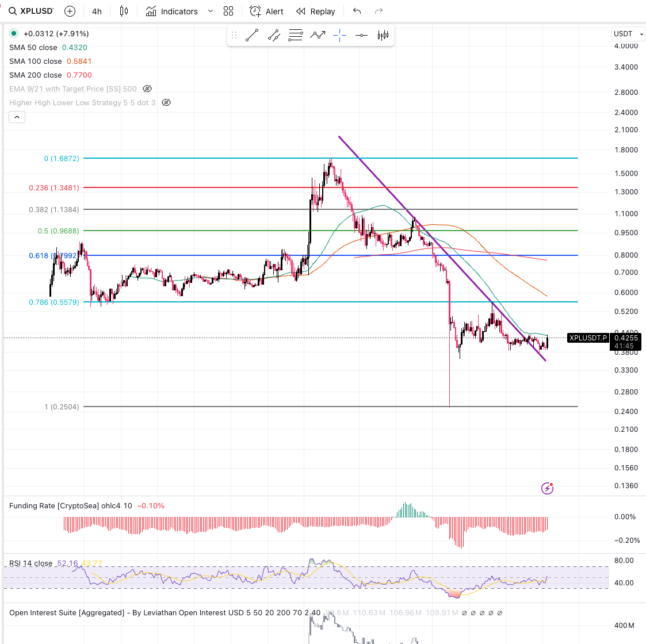Open the layout grid icon
Screen dimensions: 646x644
(228, 11)
